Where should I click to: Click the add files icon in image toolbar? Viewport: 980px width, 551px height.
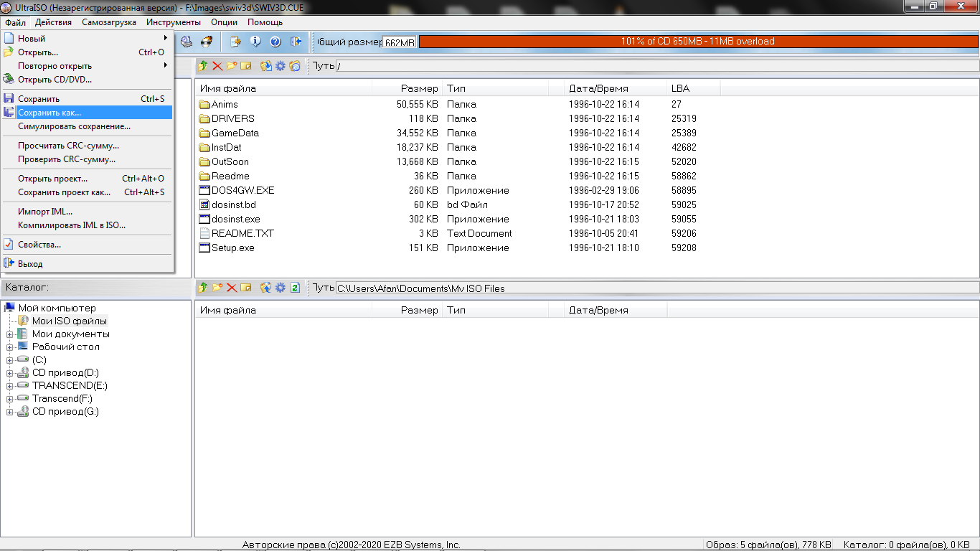(266, 66)
